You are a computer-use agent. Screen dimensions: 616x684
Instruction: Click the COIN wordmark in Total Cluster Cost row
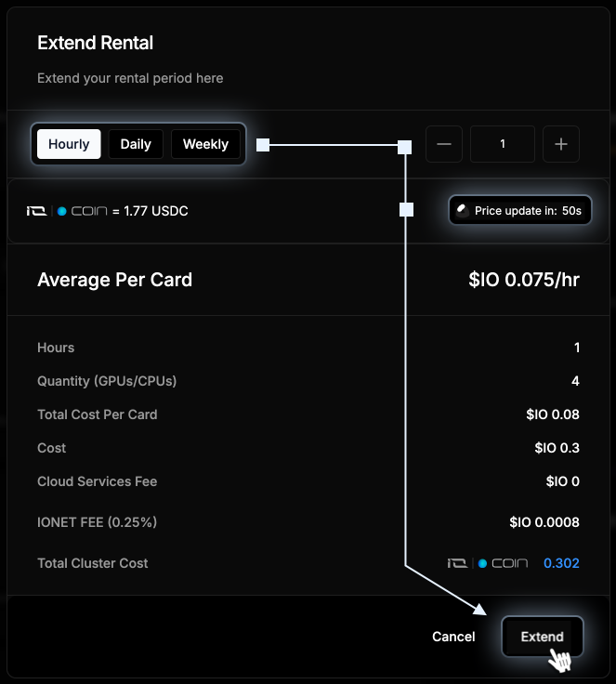tap(509, 563)
